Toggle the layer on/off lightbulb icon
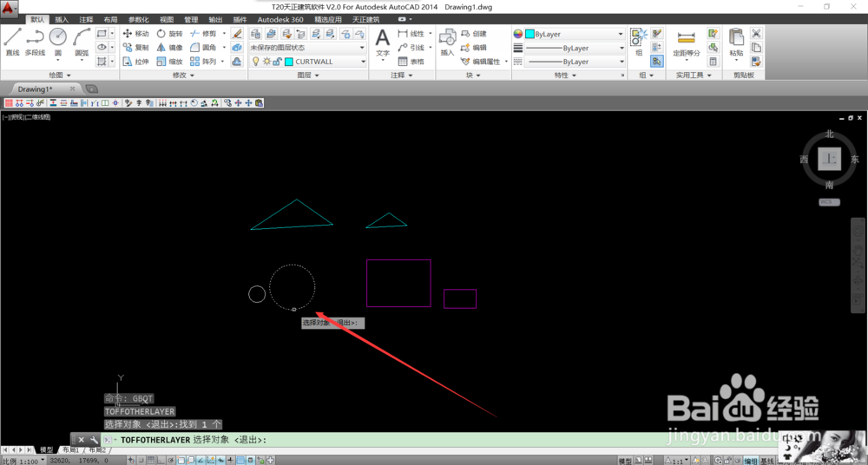The image size is (868, 465). [x=256, y=62]
